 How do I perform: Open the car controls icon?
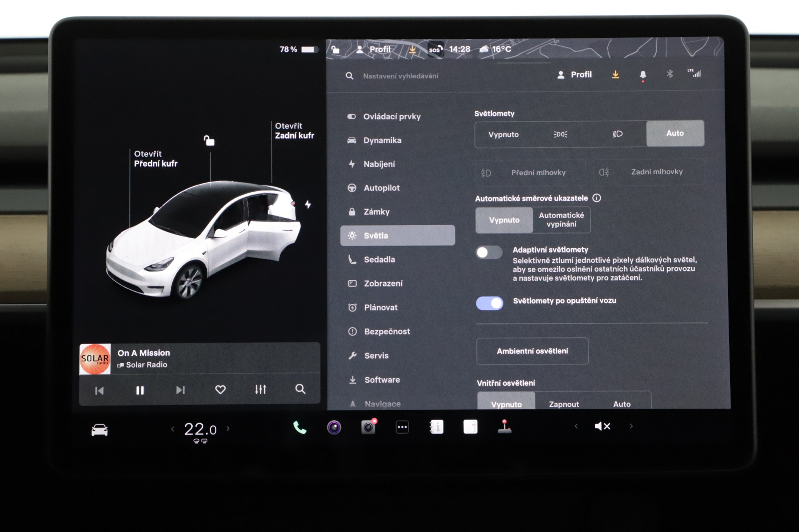99,430
